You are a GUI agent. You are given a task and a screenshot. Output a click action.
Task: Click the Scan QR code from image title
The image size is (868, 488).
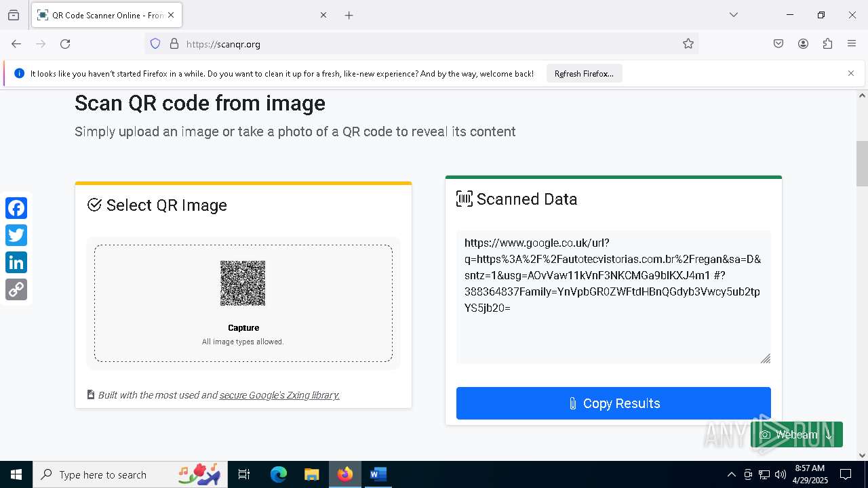pyautogui.click(x=200, y=103)
